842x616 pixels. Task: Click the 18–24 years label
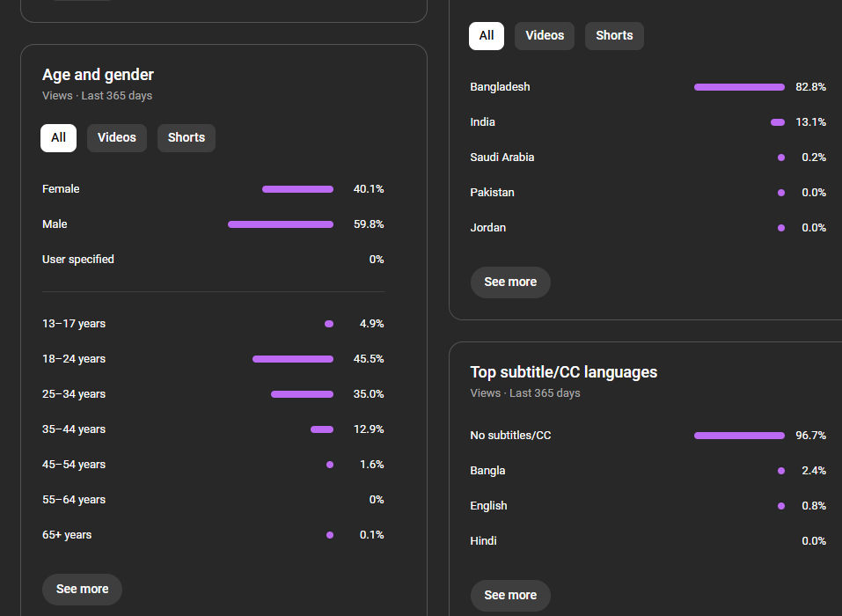[74, 359]
